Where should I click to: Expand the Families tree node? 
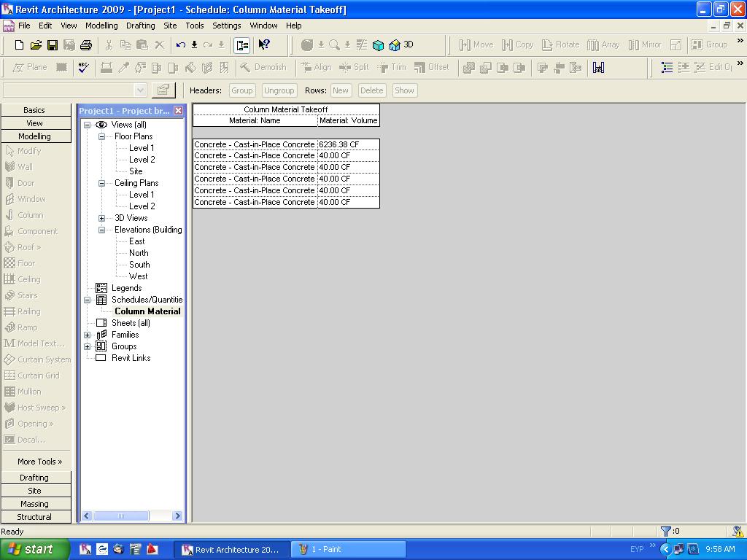click(88, 335)
